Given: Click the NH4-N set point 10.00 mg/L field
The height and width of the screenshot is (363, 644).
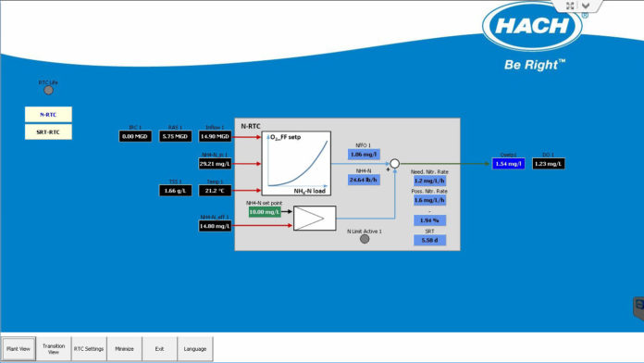Looking at the screenshot, I should point(265,212).
